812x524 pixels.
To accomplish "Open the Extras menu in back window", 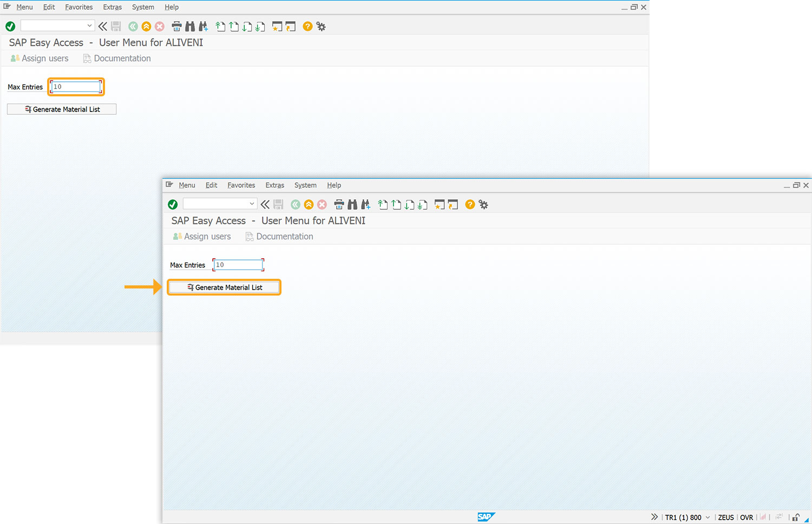I will click(113, 7).
